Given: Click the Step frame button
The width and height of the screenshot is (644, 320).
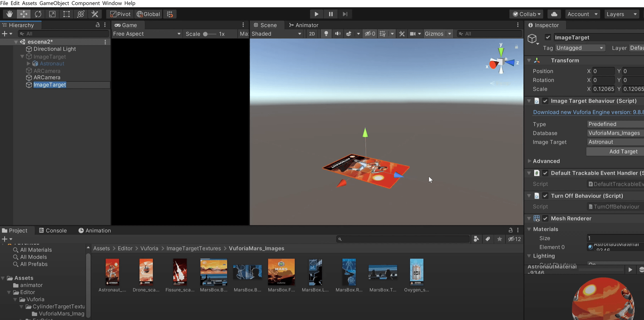Looking at the screenshot, I should pos(345,14).
